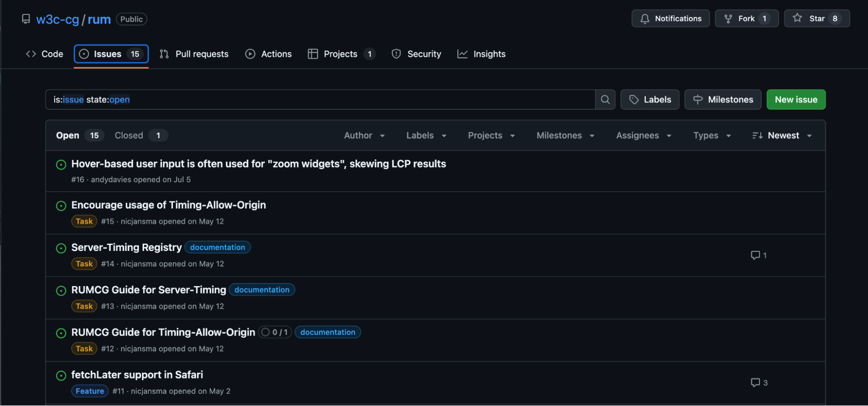Screen dimensions: 868x406
Task: Switch to the Pull requests tab
Action: pyautogui.click(x=194, y=54)
